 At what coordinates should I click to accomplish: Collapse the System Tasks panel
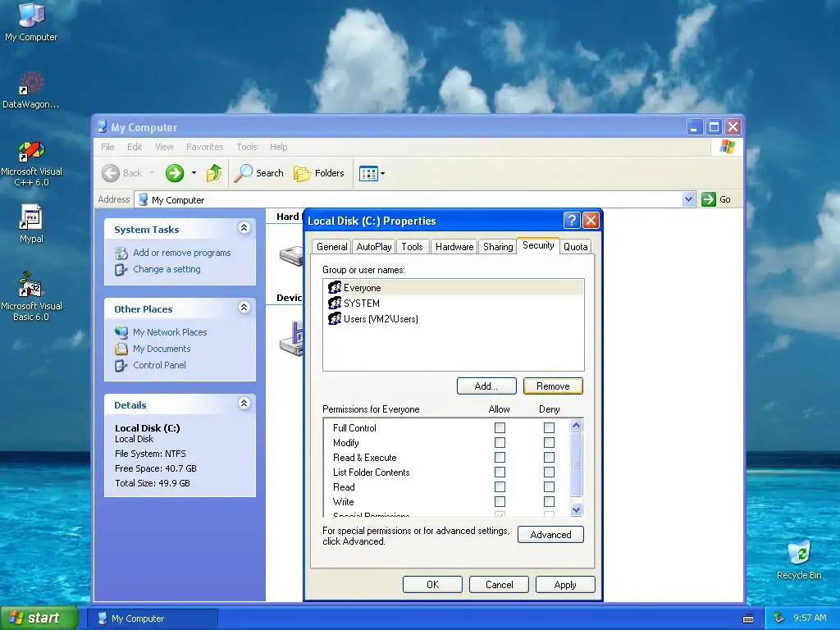tap(244, 228)
